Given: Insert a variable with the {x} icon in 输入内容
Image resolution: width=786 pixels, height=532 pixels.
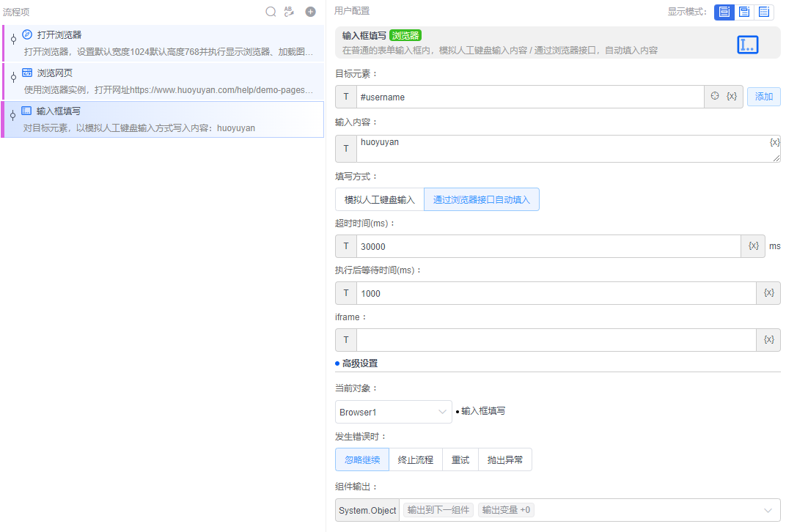Looking at the screenshot, I should [774, 141].
